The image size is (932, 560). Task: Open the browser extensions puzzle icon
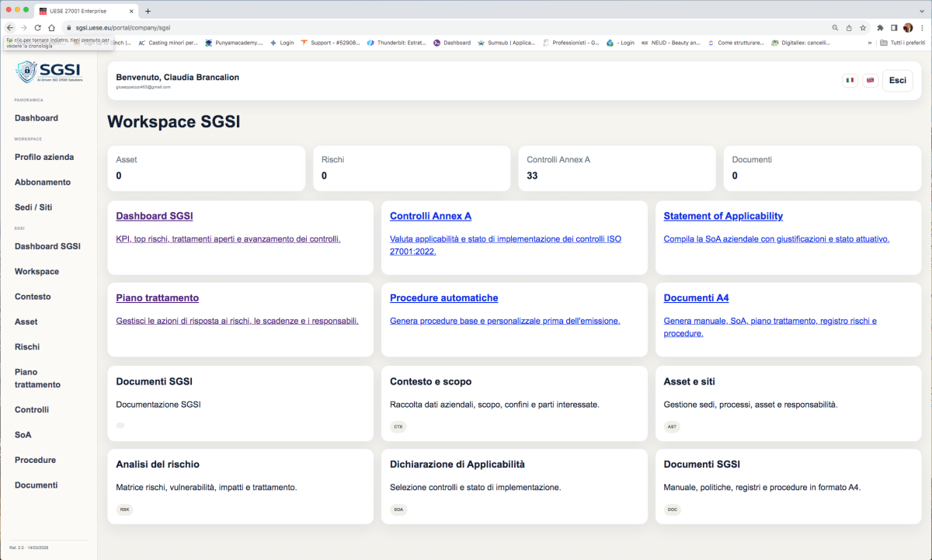880,27
